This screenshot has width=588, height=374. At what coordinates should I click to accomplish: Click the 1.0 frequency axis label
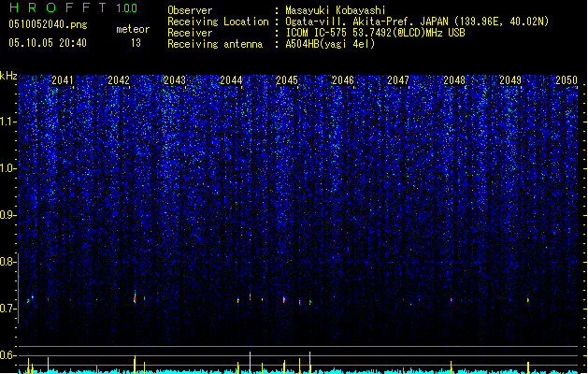(8, 169)
